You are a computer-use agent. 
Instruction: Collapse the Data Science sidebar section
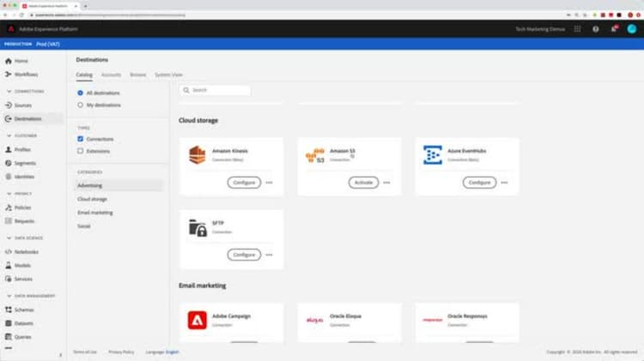(9, 238)
